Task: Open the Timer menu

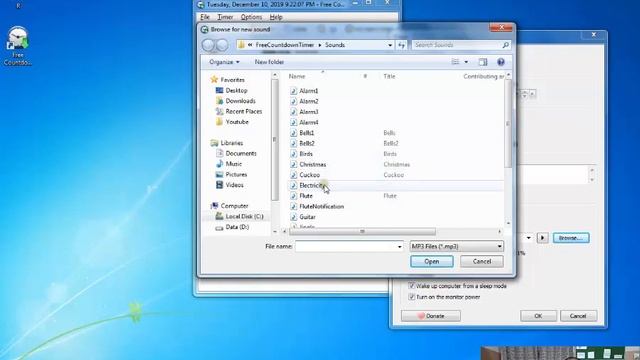Action: tap(225, 17)
